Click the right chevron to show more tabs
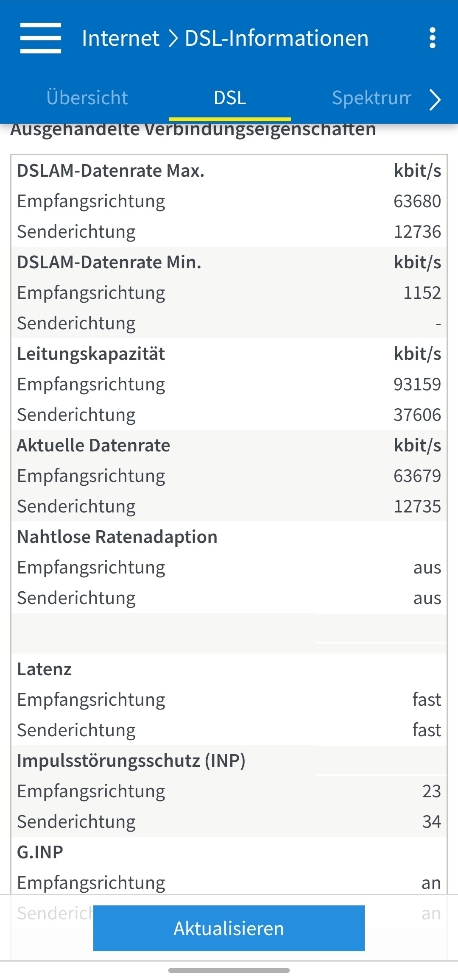This screenshot has height=980, width=458. [435, 100]
